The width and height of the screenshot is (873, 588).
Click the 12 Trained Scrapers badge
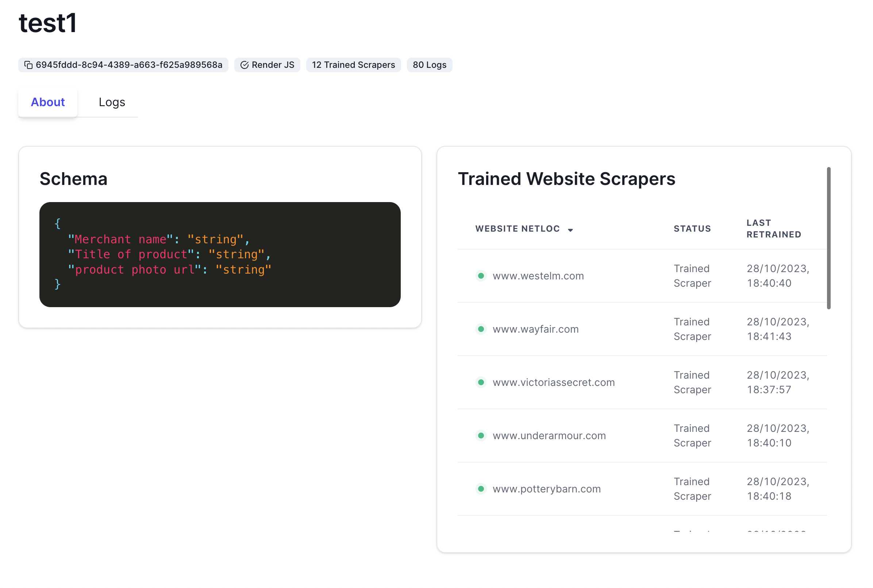coord(353,65)
